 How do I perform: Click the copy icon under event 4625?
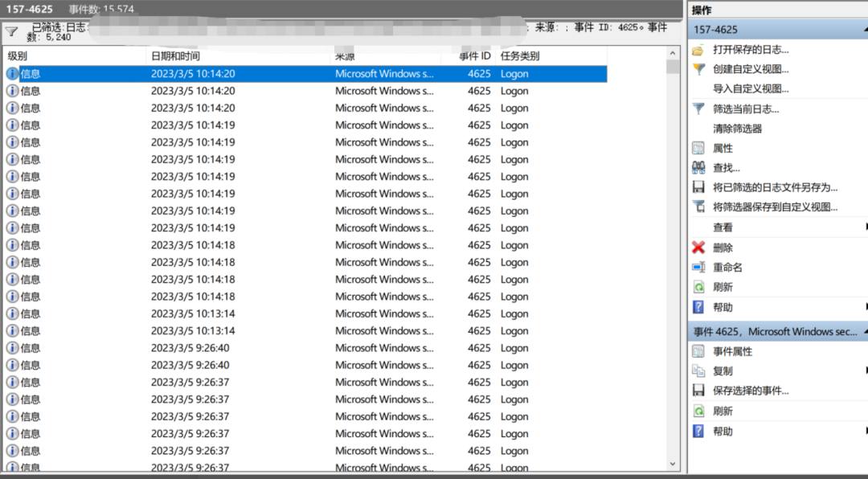click(x=698, y=371)
